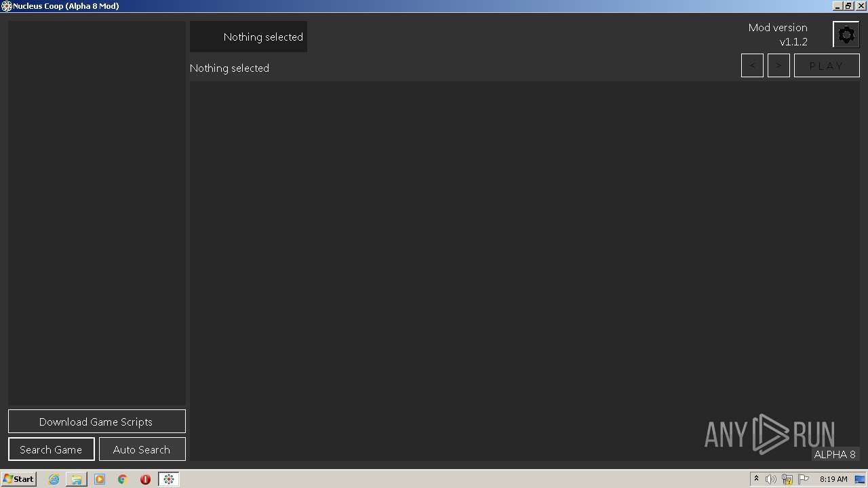This screenshot has width=868, height=488.
Task: Minimize the Nucleus Coop window
Action: point(837,6)
